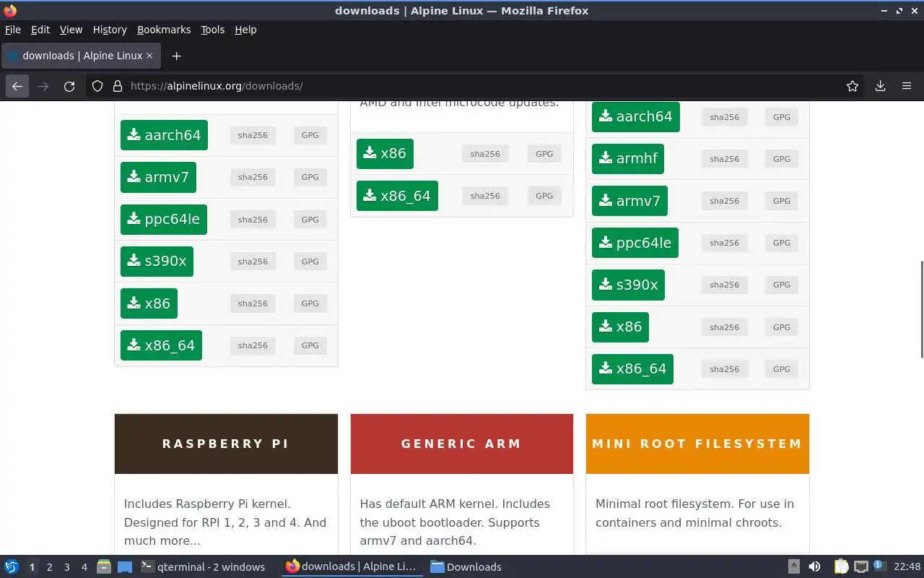Open the clipboard manager tray icon

[842, 566]
